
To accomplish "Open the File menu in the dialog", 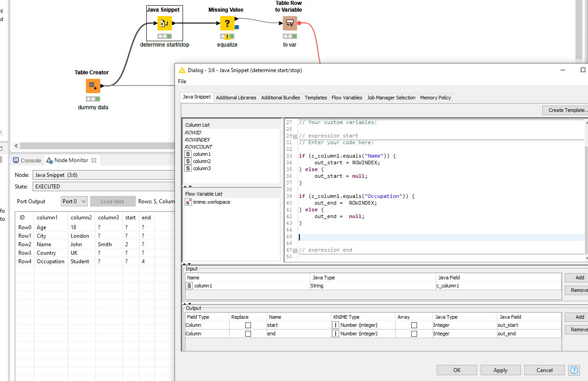I will coord(181,81).
